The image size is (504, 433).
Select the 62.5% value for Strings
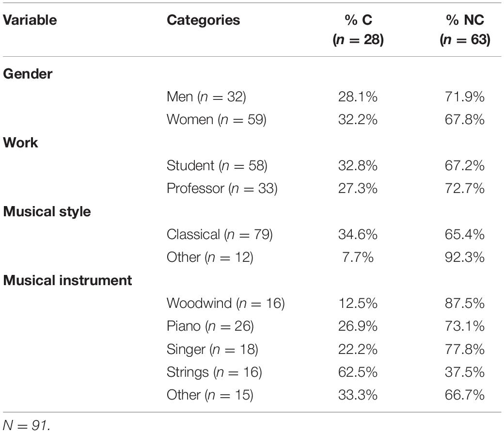358,372
